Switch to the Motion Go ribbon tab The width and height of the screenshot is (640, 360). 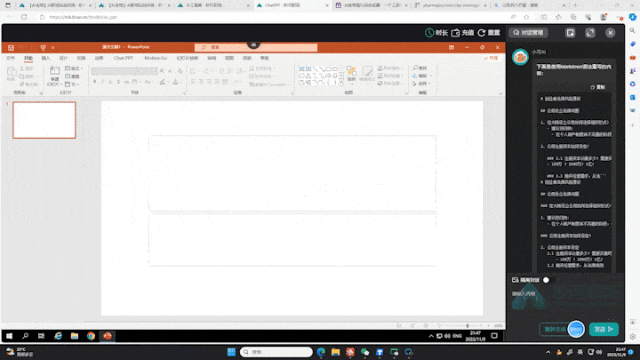(156, 58)
